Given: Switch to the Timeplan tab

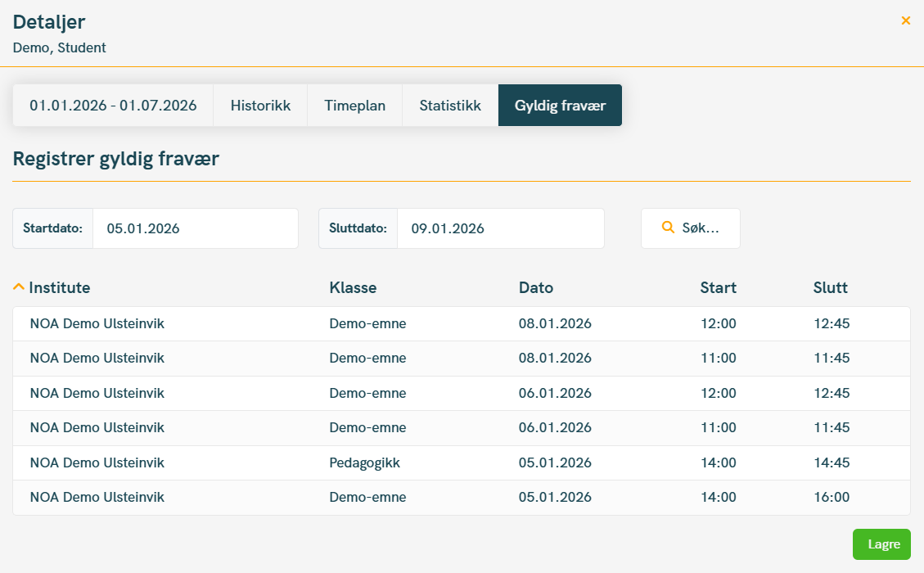Looking at the screenshot, I should [354, 106].
